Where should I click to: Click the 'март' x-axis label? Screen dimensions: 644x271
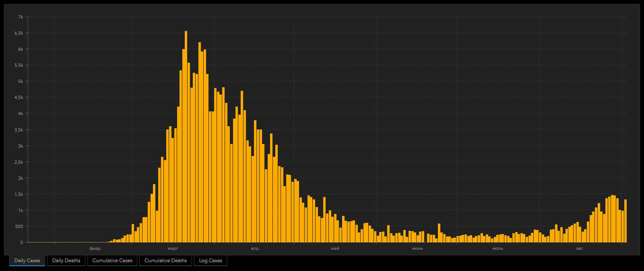[173, 248]
